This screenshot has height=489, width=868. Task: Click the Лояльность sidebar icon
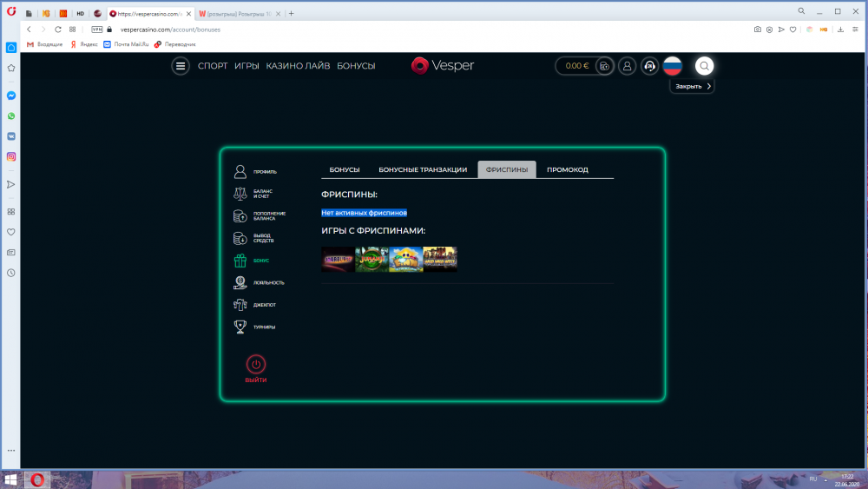click(x=240, y=282)
